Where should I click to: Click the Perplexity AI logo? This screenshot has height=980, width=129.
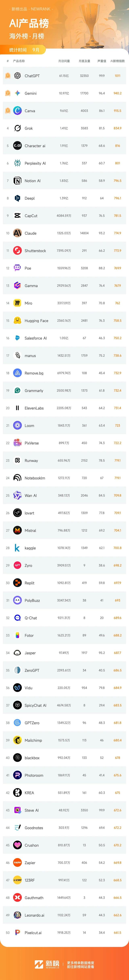(x=18, y=163)
